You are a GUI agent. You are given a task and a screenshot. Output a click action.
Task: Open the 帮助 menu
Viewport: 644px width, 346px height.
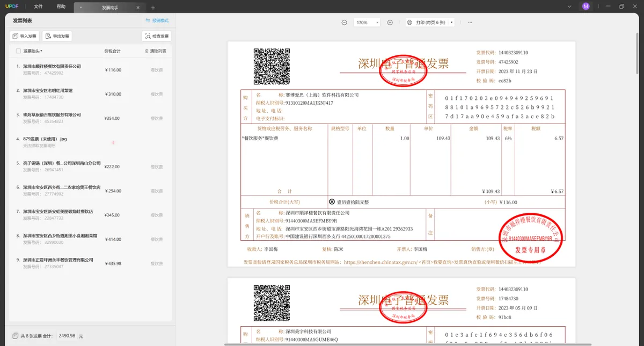(61, 6)
